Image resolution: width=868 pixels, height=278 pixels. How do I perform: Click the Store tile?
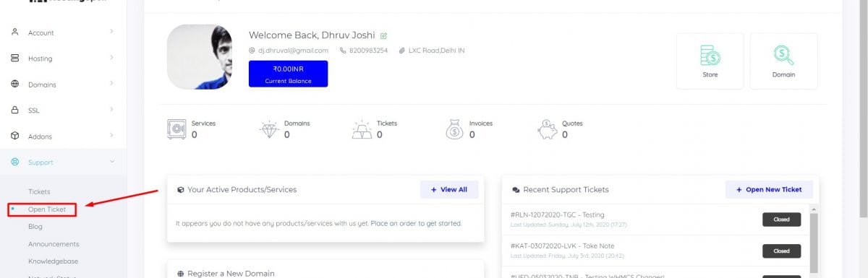coord(710,61)
